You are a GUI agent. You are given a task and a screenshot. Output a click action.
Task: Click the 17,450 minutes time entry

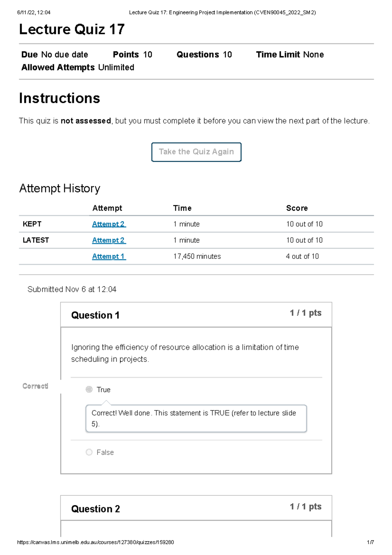click(197, 256)
